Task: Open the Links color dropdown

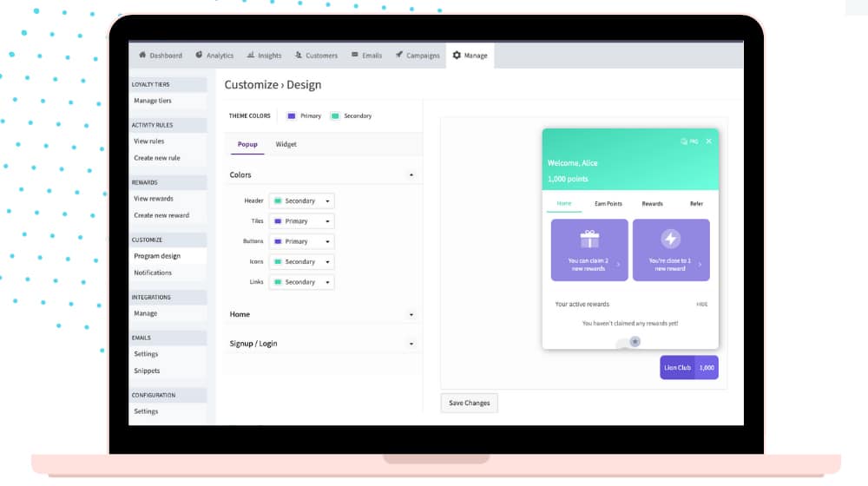Action: coord(301,282)
